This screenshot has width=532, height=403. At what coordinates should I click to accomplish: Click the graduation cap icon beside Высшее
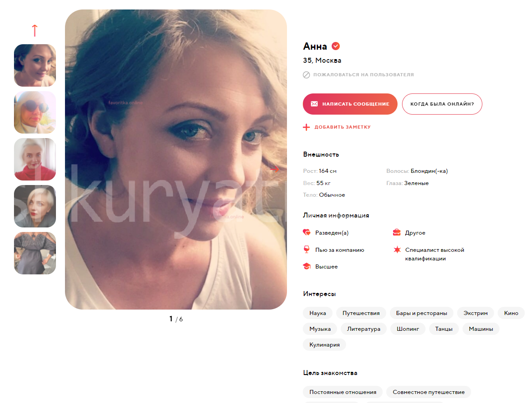[x=307, y=266]
